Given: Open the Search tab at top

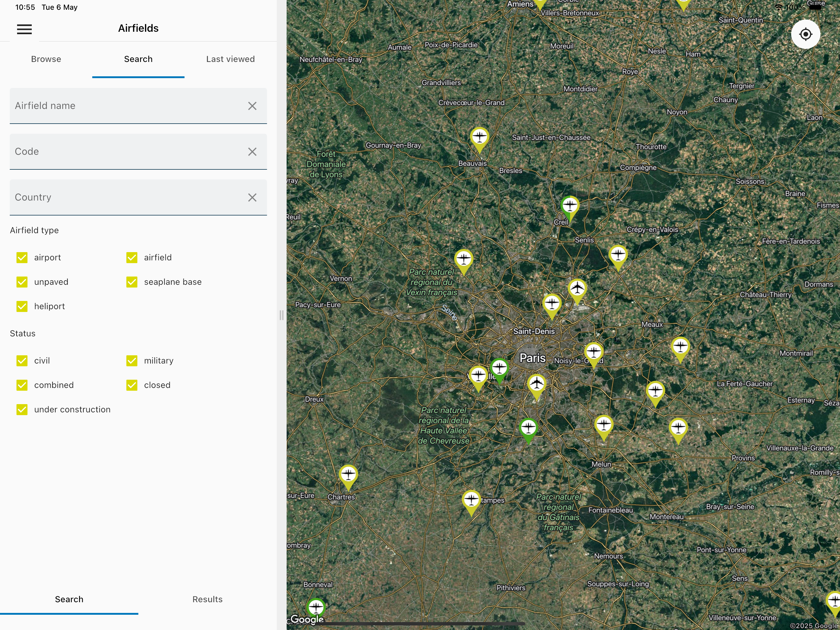Looking at the screenshot, I should 138,59.
